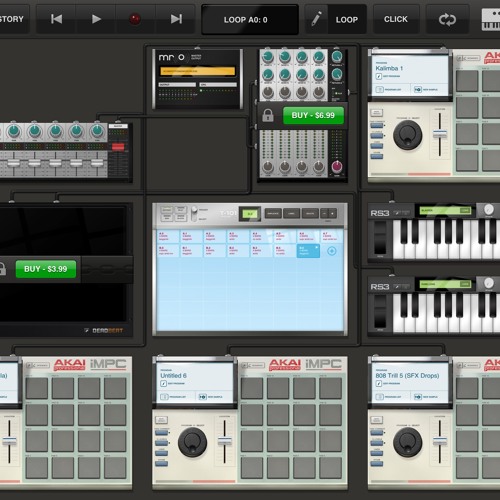This screenshot has height=500, width=500.
Task: Toggle the CLICK metronome
Action: (396, 19)
